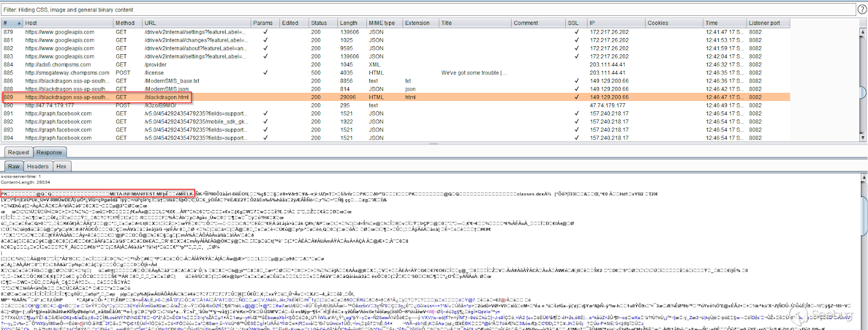Select the ads6.chompsms.com /provider request
Image resolution: width=868 pixels, height=330 pixels.
163,65
